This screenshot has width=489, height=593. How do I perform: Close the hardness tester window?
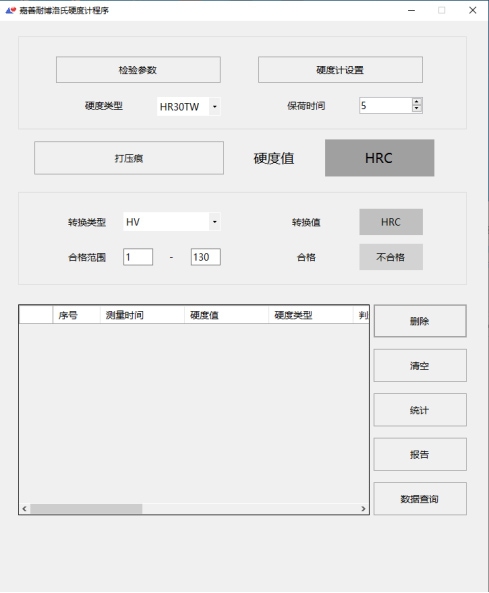pos(473,10)
